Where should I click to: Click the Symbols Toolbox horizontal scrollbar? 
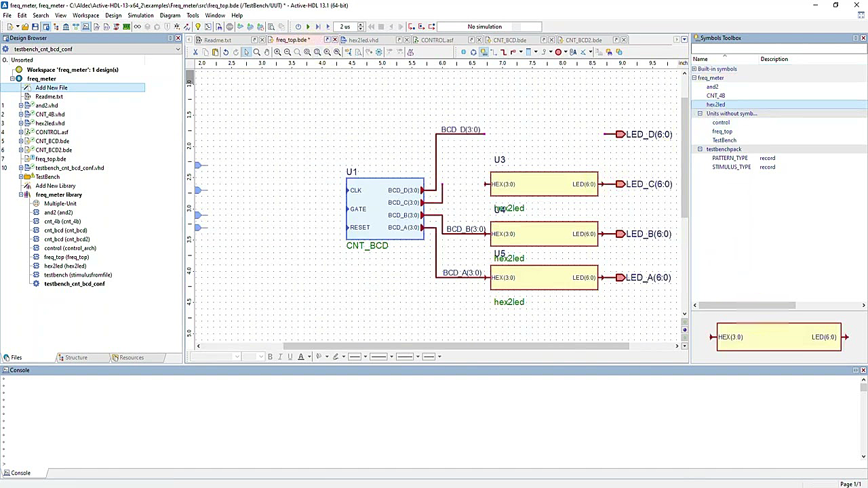747,305
